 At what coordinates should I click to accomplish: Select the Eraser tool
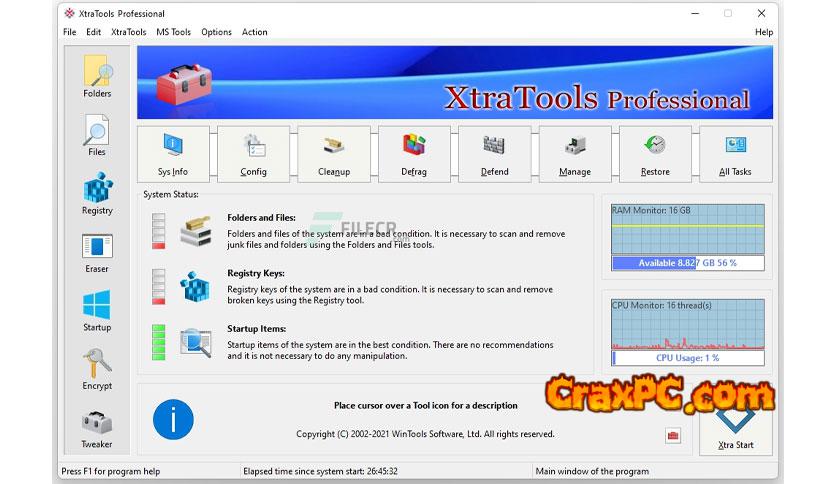pyautogui.click(x=97, y=253)
